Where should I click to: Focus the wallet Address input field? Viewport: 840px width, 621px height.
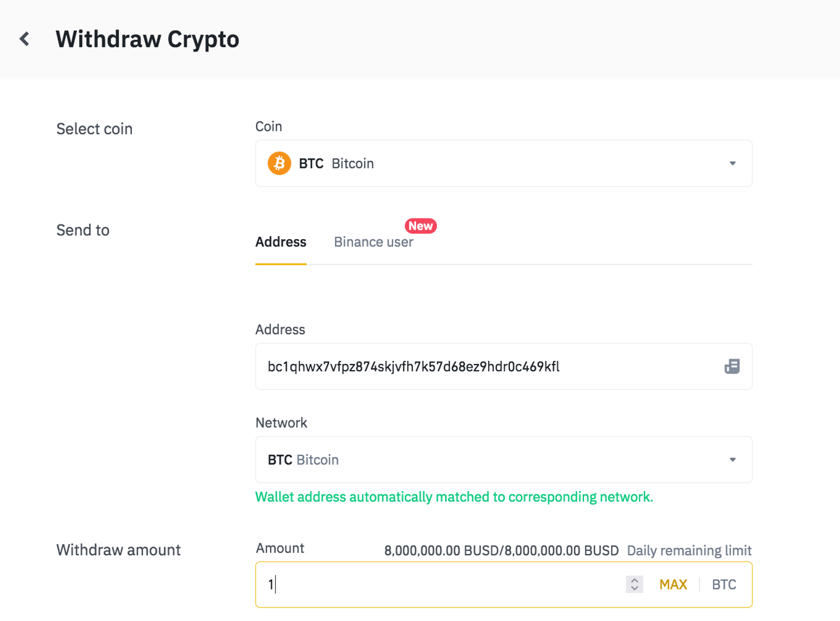pyautogui.click(x=467, y=366)
